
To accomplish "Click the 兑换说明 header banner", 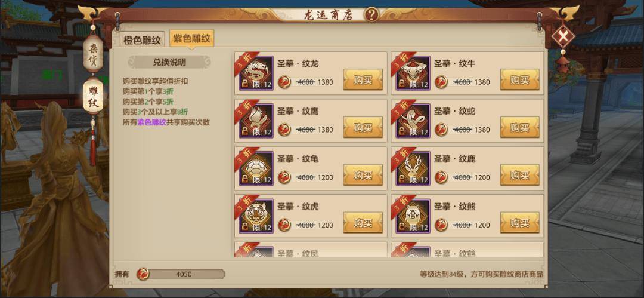I will click(169, 62).
